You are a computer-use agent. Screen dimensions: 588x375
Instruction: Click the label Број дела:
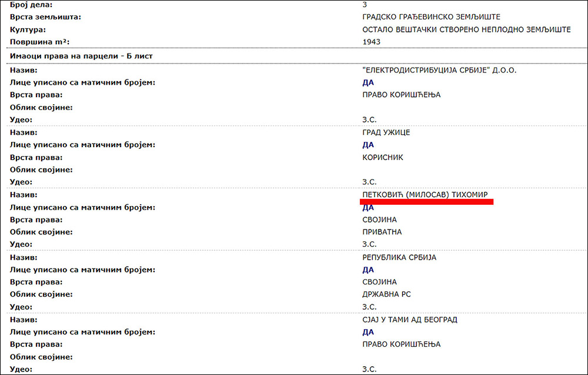(31, 5)
